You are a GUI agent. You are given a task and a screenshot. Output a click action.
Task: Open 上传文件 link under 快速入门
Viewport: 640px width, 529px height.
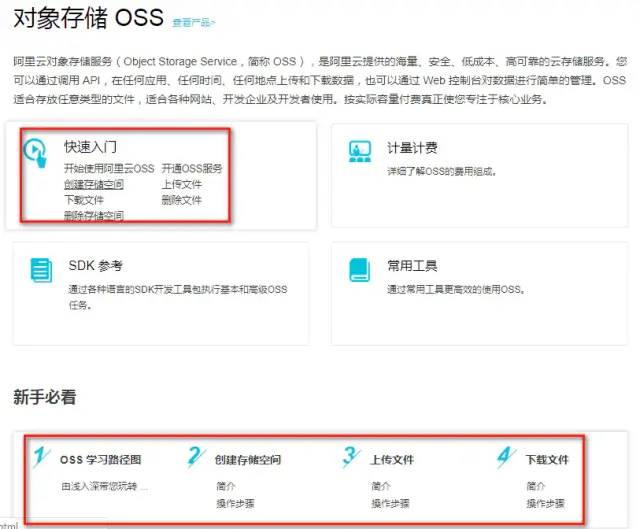(182, 184)
